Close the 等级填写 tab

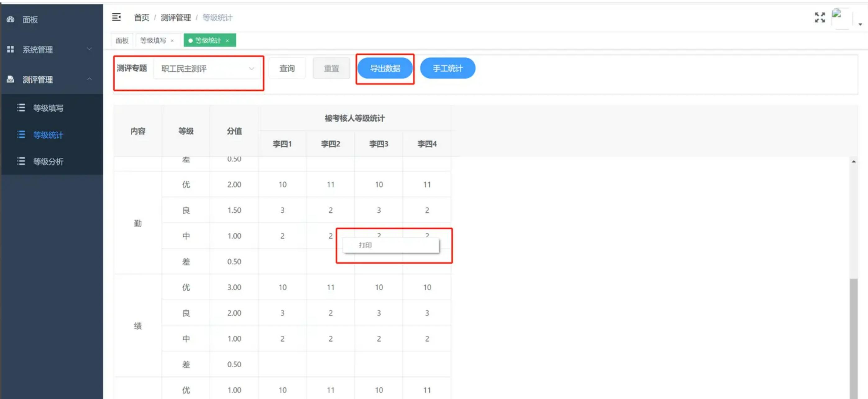point(172,40)
